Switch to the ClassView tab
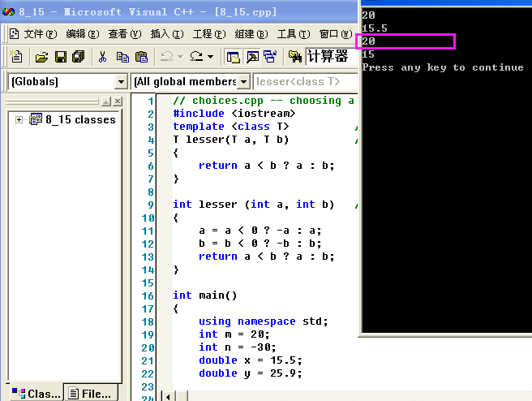The width and height of the screenshot is (532, 401). pos(36,394)
